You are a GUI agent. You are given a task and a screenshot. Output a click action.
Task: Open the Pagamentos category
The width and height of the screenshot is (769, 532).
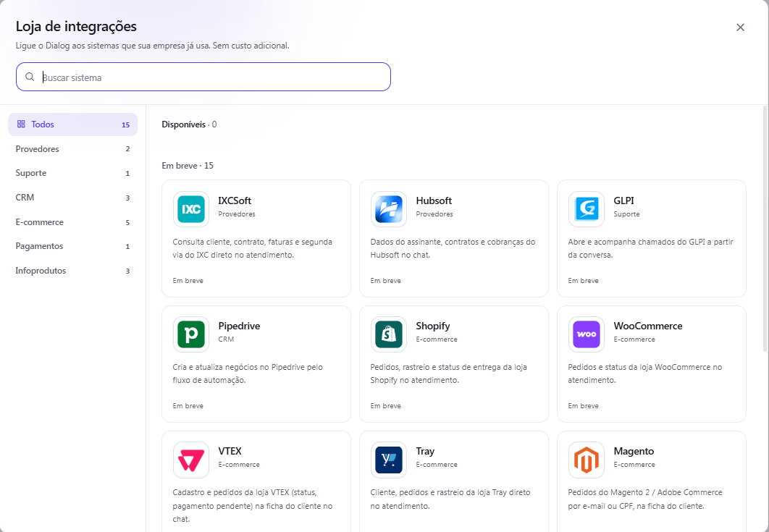click(x=72, y=246)
